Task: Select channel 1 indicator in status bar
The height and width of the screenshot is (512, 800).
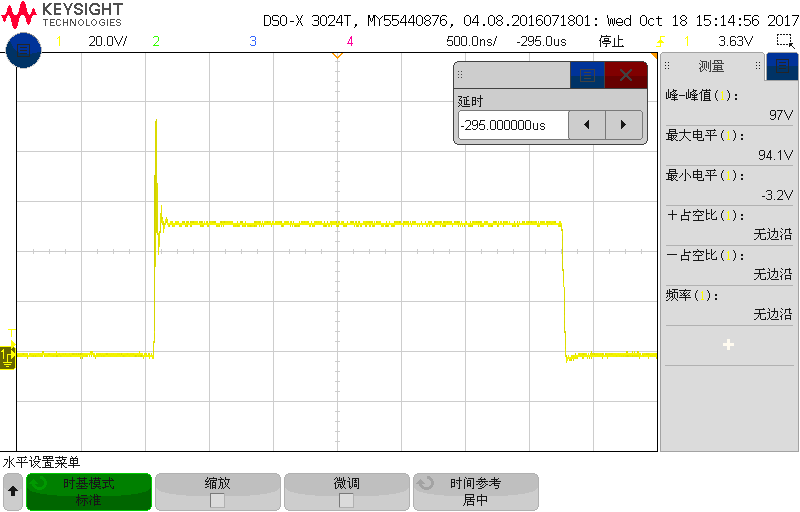Action: point(59,41)
